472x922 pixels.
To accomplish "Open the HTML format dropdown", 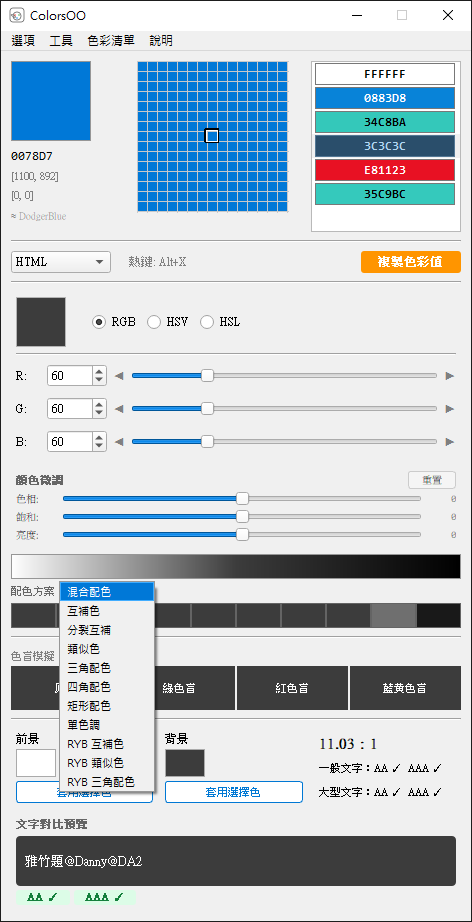I will coord(61,262).
